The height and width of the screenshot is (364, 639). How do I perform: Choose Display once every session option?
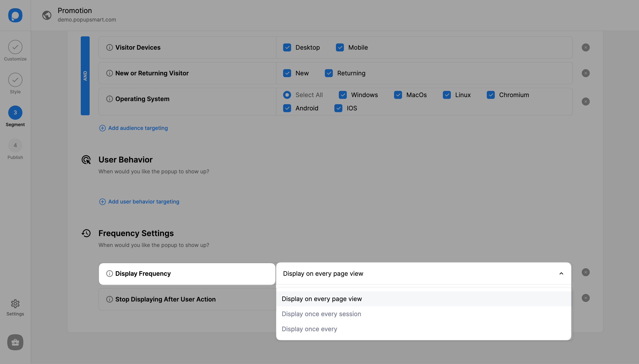click(321, 314)
